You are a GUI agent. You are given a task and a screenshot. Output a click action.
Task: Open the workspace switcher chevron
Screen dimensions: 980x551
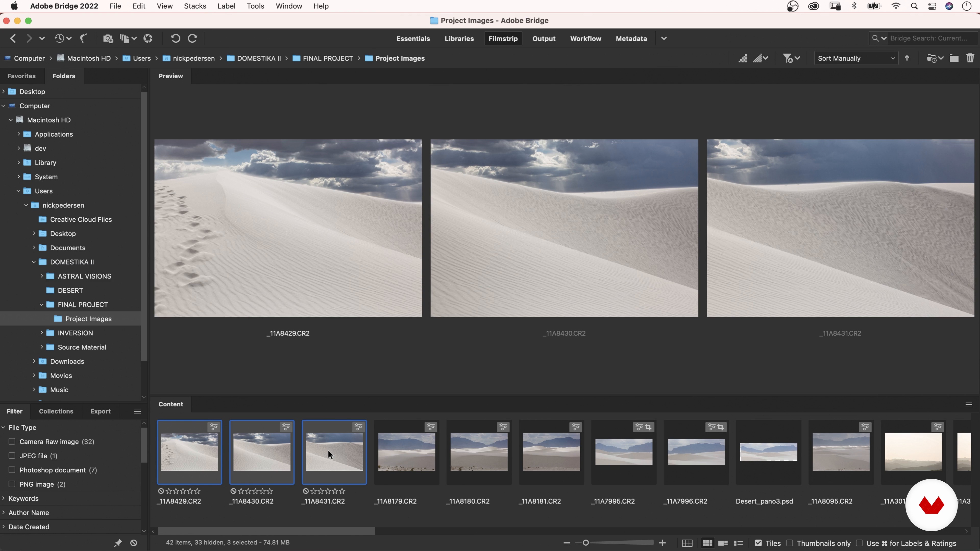[664, 39]
